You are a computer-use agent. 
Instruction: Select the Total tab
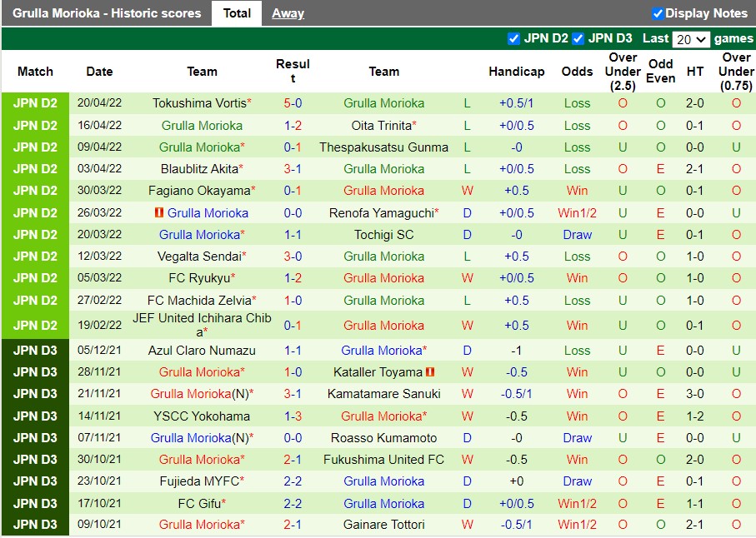click(236, 12)
